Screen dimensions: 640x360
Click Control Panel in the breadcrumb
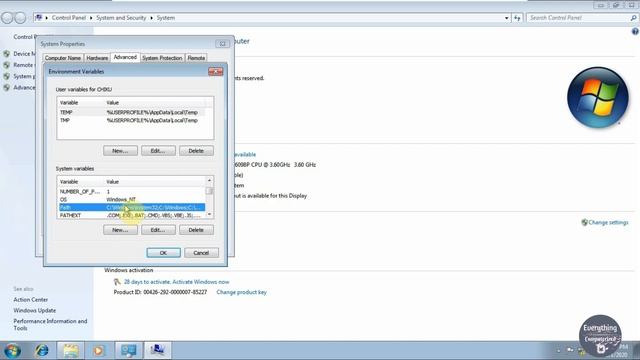69,18
